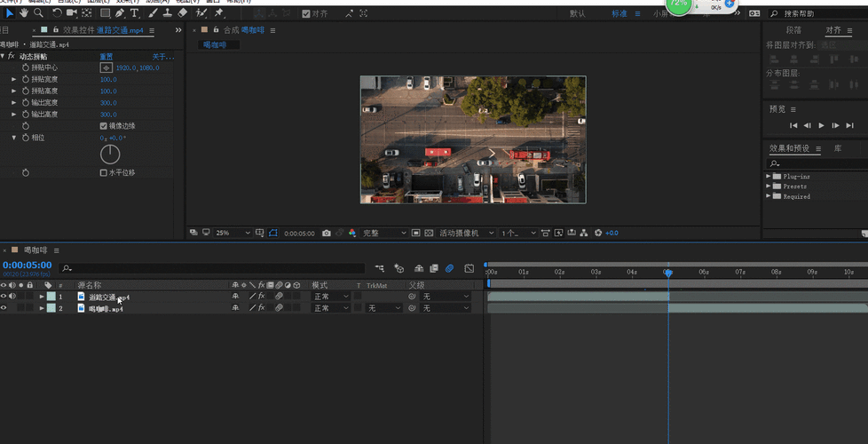The image size is (868, 444).
Task: Open the 25% magnification dropdown
Action: pyautogui.click(x=233, y=233)
